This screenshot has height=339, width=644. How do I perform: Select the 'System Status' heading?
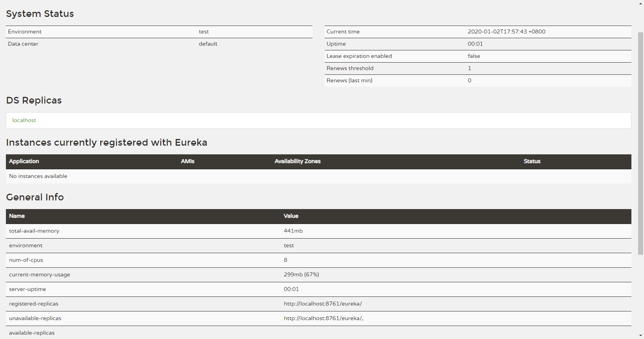pyautogui.click(x=40, y=14)
